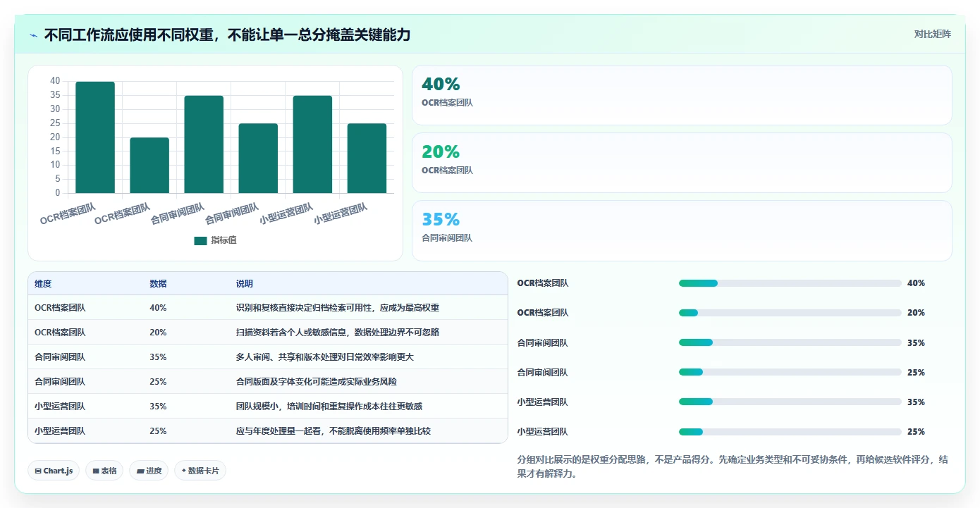Click the 合同审阅团队 progress bar at 35%

pos(790,342)
